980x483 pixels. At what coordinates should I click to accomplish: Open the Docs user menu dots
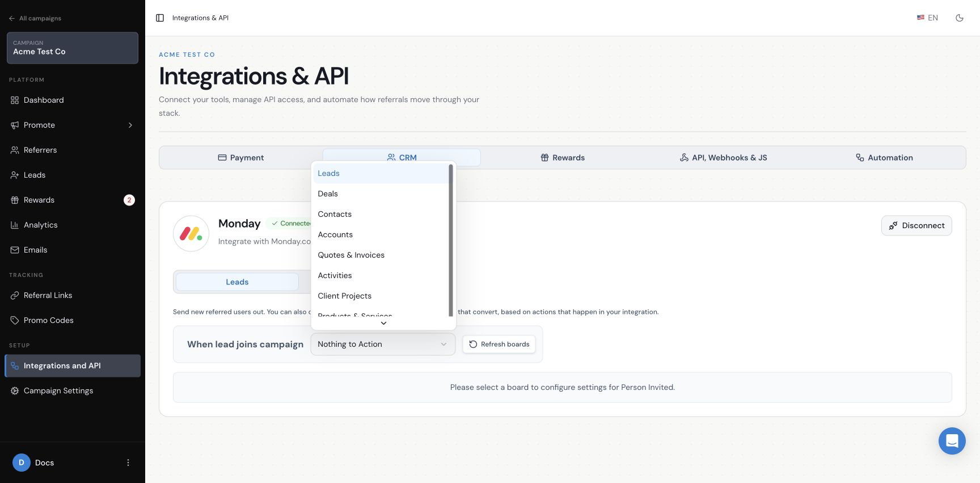pyautogui.click(x=128, y=463)
